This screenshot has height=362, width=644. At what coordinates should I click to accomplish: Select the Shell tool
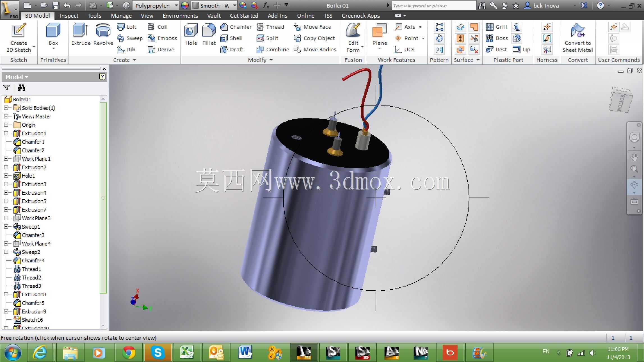coord(231,38)
